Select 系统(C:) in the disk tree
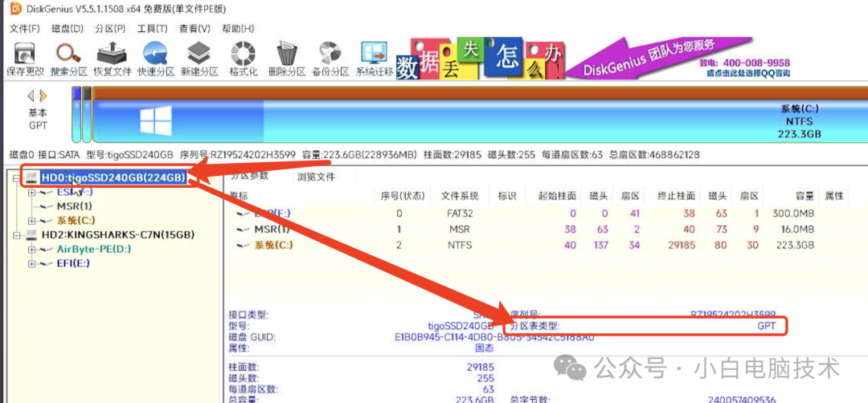868x403 pixels. coord(75,221)
